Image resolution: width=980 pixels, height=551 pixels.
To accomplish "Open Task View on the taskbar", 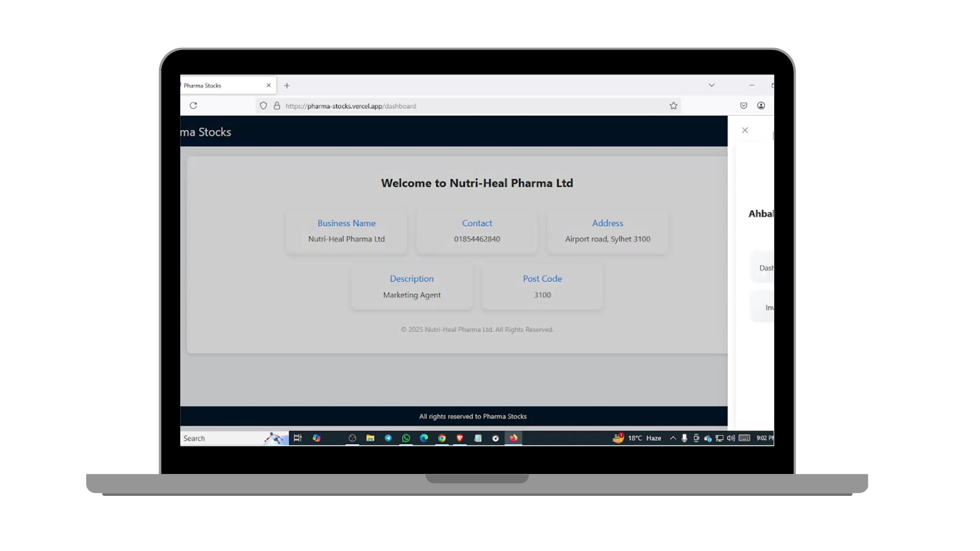I will pos(298,438).
